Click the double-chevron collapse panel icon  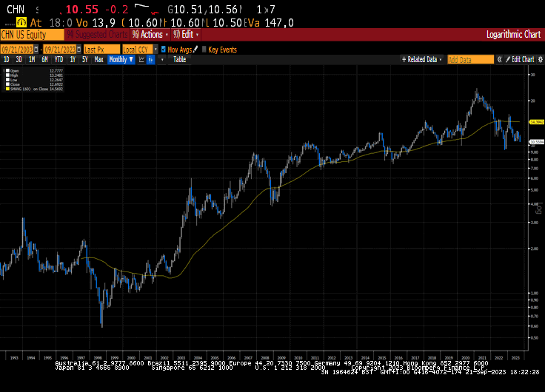(x=500, y=60)
